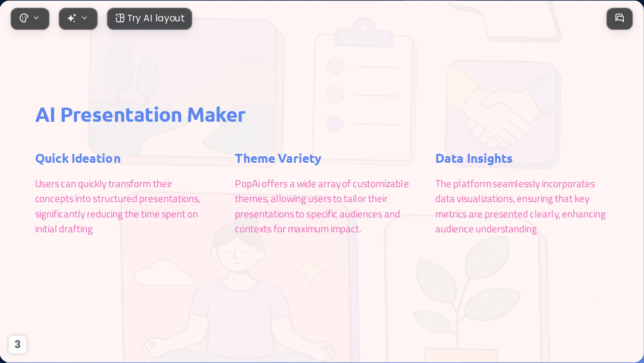Click the Quick Ideation heading
This screenshot has height=363, width=644.
click(78, 158)
